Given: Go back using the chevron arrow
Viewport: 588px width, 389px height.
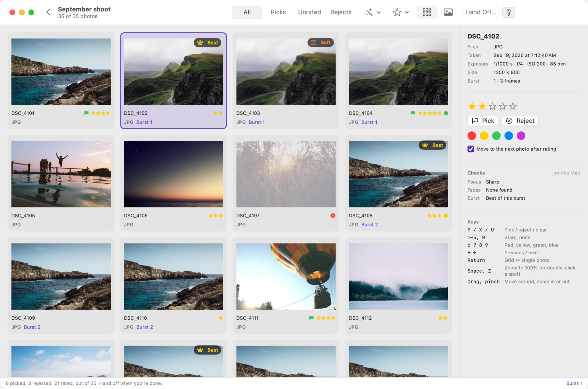Looking at the screenshot, I should (48, 12).
